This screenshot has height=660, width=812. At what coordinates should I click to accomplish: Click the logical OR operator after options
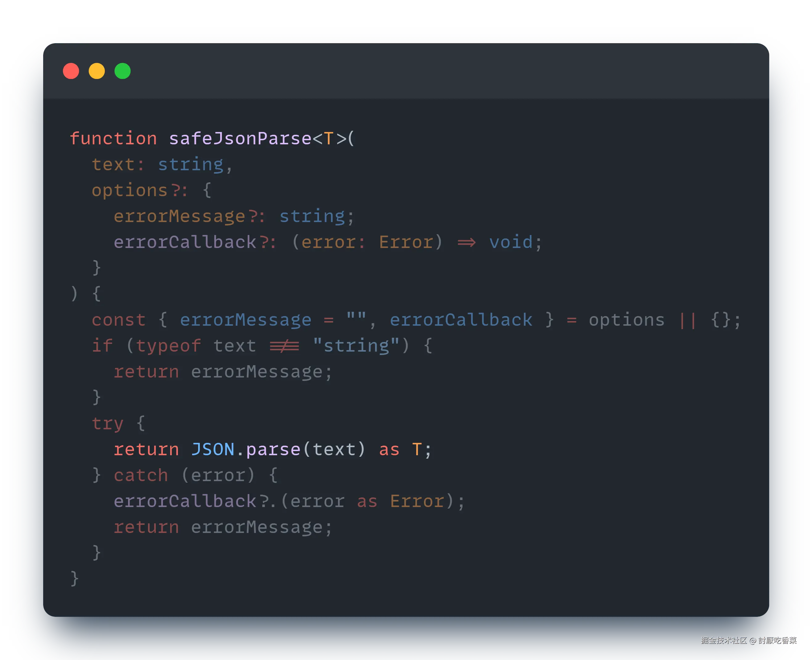(x=688, y=320)
